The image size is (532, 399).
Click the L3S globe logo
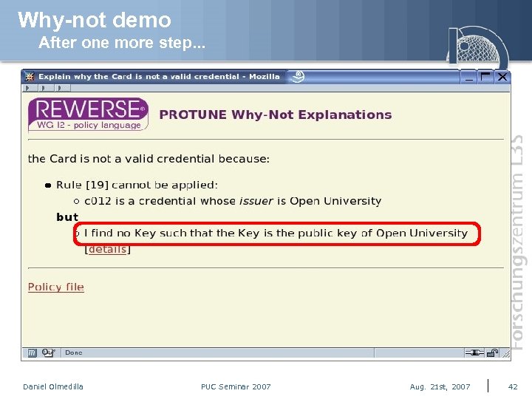(477, 47)
